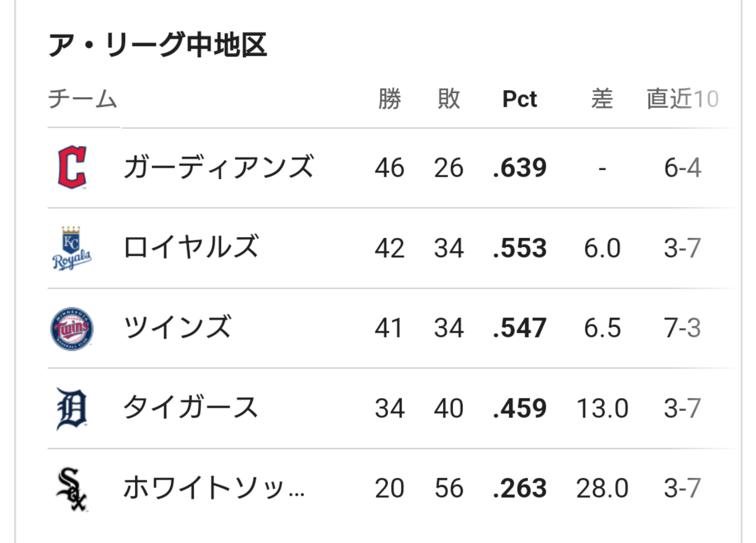Click the 勝 wins column header
Viewport: 756px width, 543px height.
pyautogui.click(x=389, y=99)
